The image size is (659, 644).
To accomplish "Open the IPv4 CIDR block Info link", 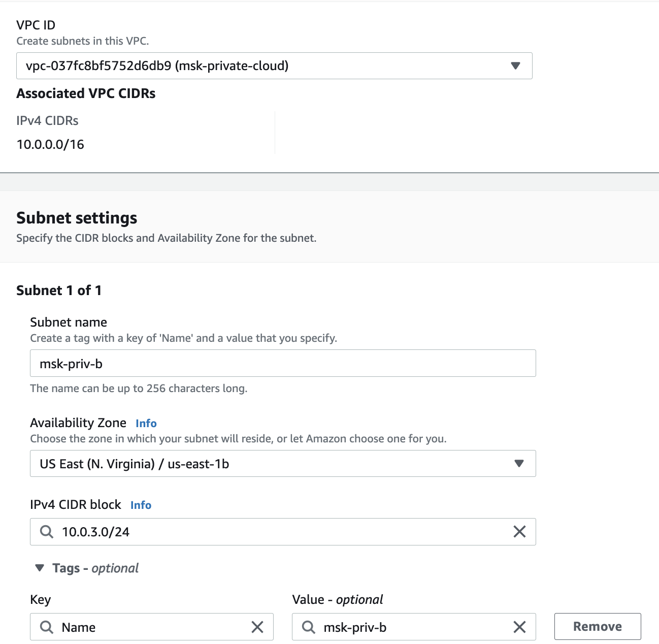I will pos(141,505).
